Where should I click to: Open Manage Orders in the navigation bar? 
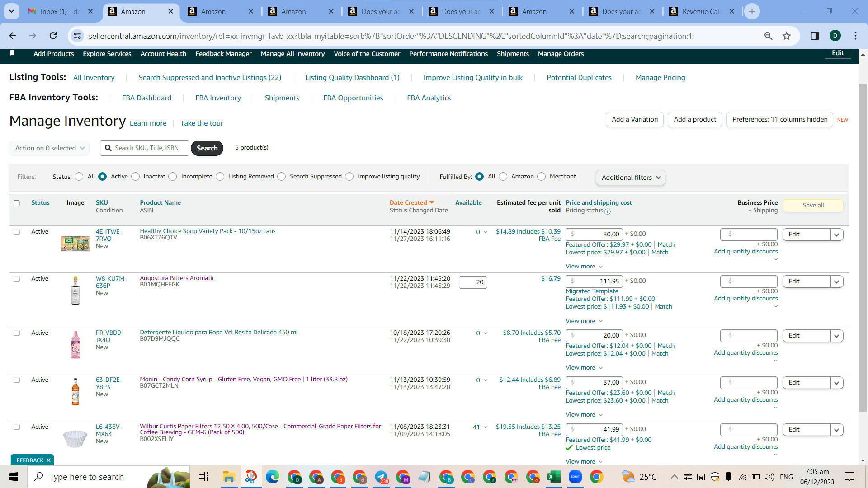[561, 54]
